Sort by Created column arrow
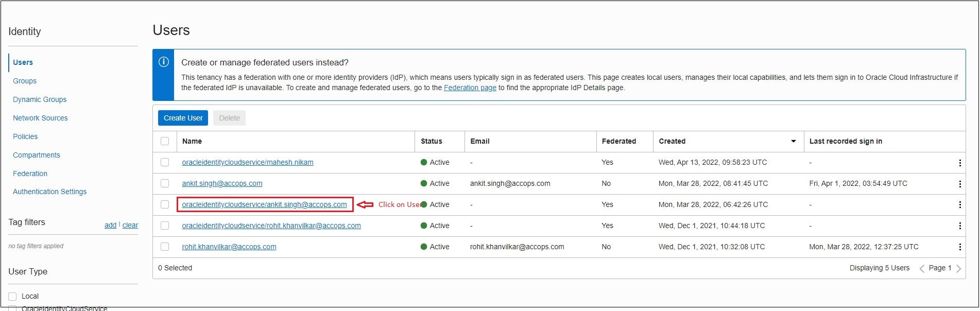 point(793,141)
